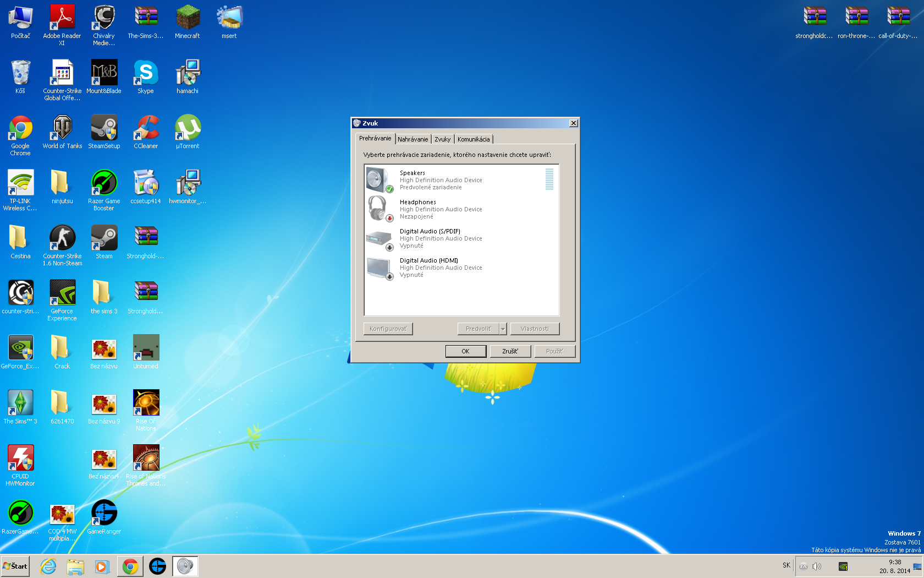
Task: Click the Speakers volume level meter
Action: pos(549,179)
